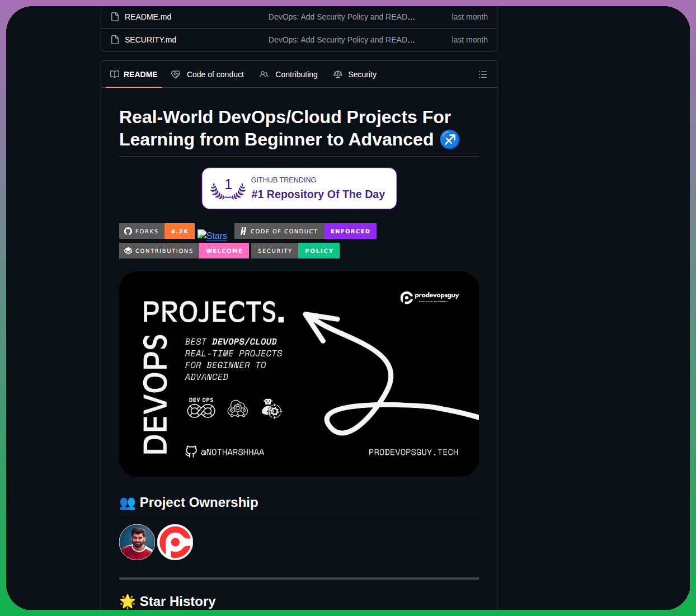Switch to the Code of conduct tab
The height and width of the screenshot is (616, 696).
(208, 74)
